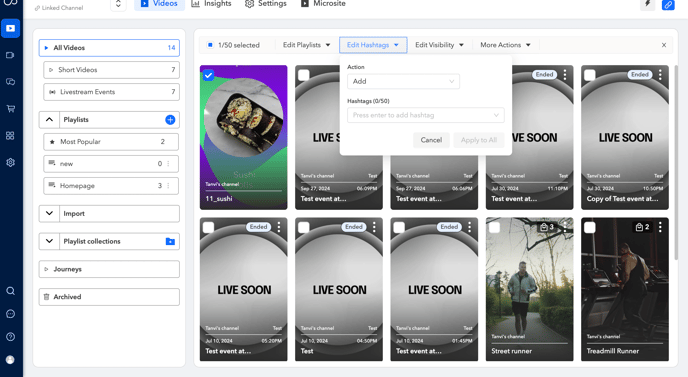Open the Edit Playlists dropdown

(306, 45)
